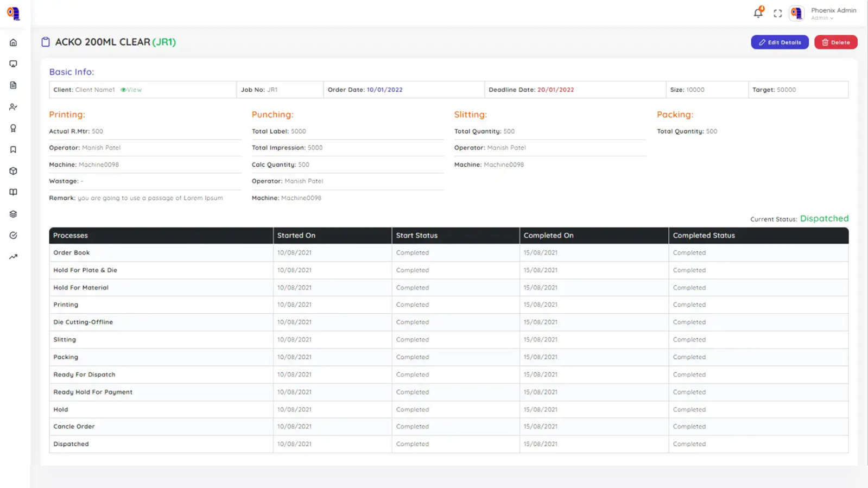Click the award ribbon icon in sidebar
The height and width of the screenshot is (488, 868).
point(13,128)
